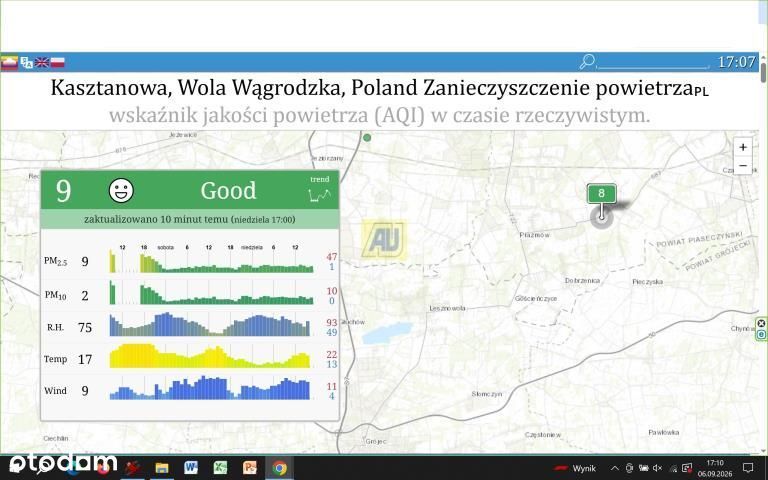768x480 pixels.
Task: Click the 17:07 clock in blue header
Action: 736,62
